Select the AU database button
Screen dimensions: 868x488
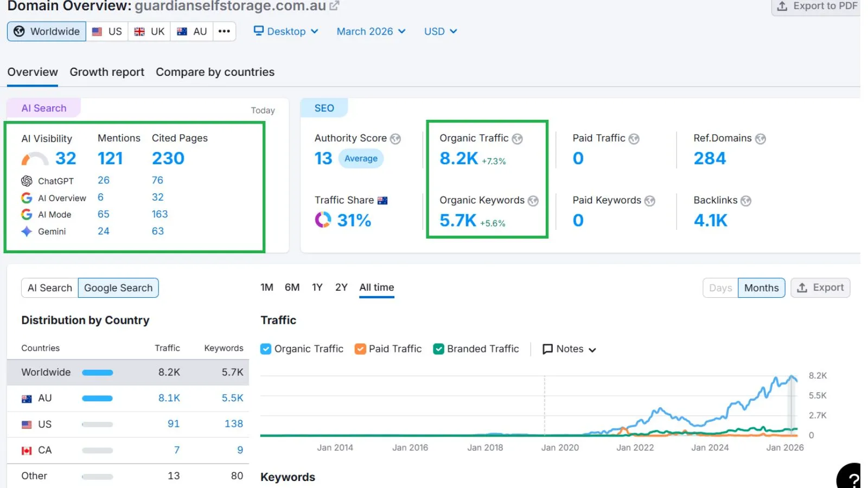click(x=192, y=31)
